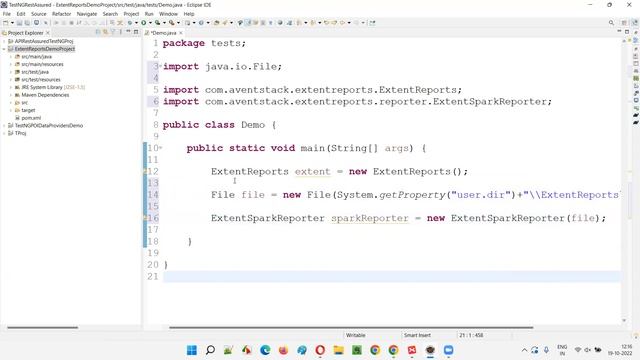The width and height of the screenshot is (640, 360).
Task: Click the 'sparkReporter' variable on line 16
Action: tap(369, 218)
